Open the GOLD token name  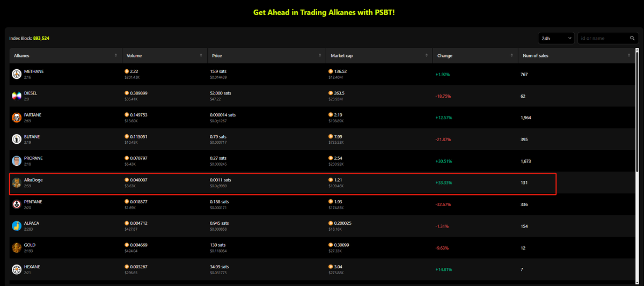tap(30, 245)
